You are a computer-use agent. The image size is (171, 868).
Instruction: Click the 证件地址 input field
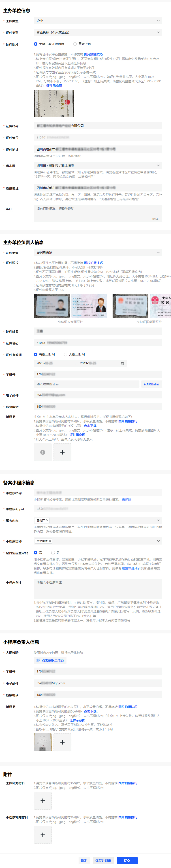tap(98, 149)
